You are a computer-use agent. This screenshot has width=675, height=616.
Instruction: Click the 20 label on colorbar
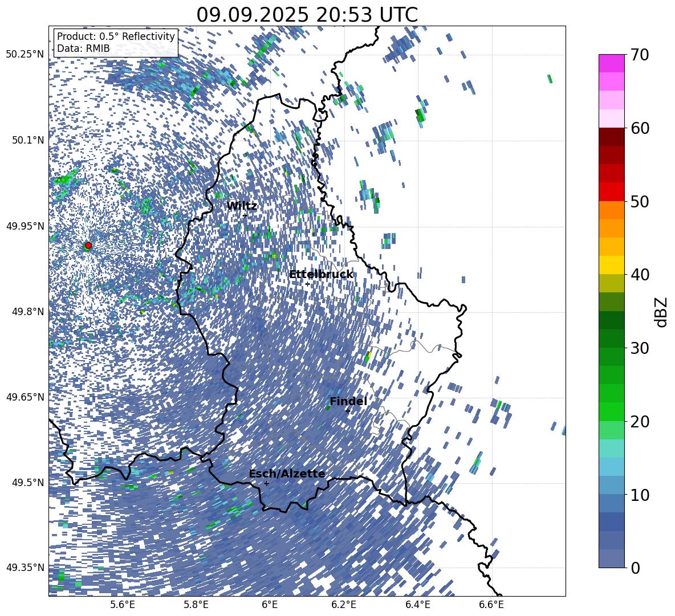point(640,422)
